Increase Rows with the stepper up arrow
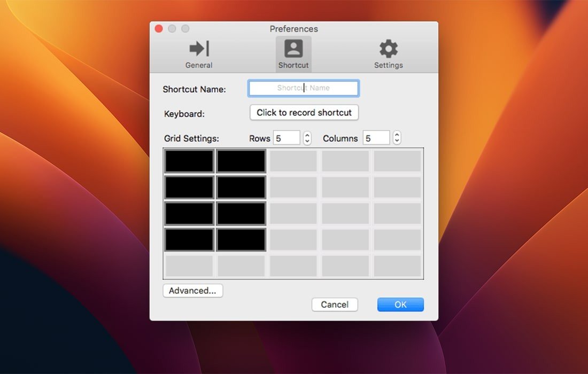The image size is (588, 374). tap(307, 135)
